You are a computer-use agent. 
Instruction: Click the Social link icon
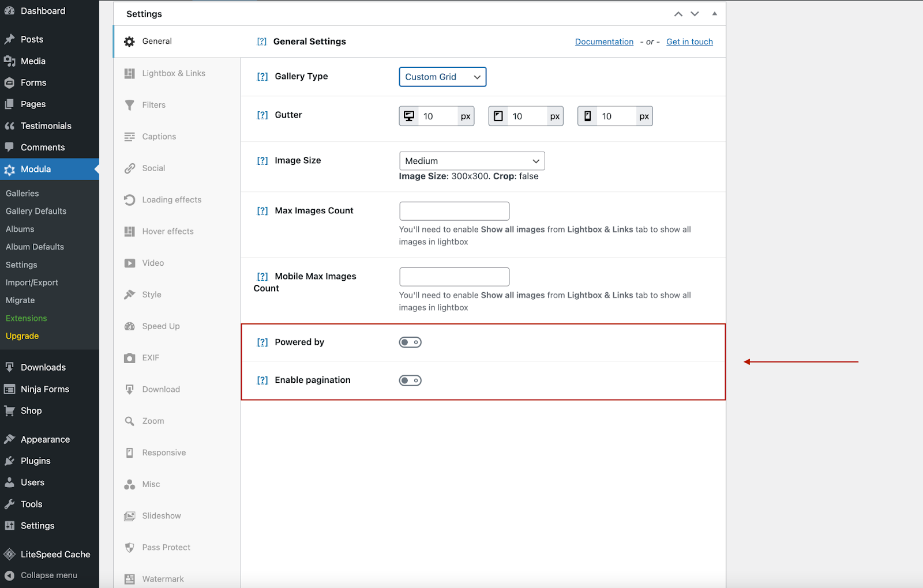point(130,168)
